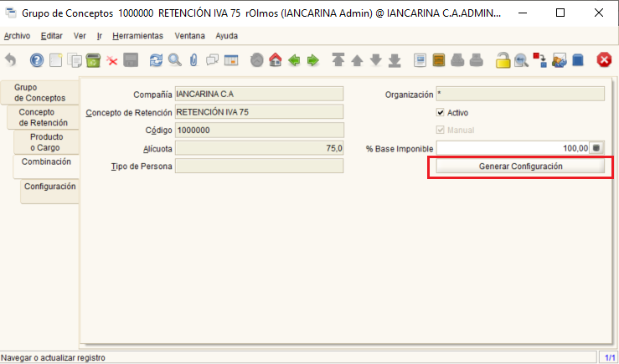The width and height of the screenshot is (619, 364).
Task: Switch to Grupo de Conceptos tab
Action: click(x=40, y=93)
